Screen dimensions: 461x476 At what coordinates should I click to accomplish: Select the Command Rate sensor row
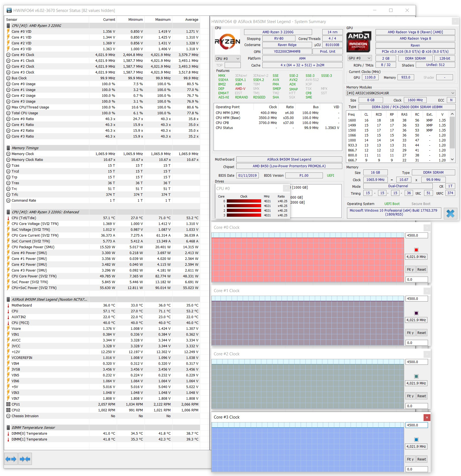[102, 200]
